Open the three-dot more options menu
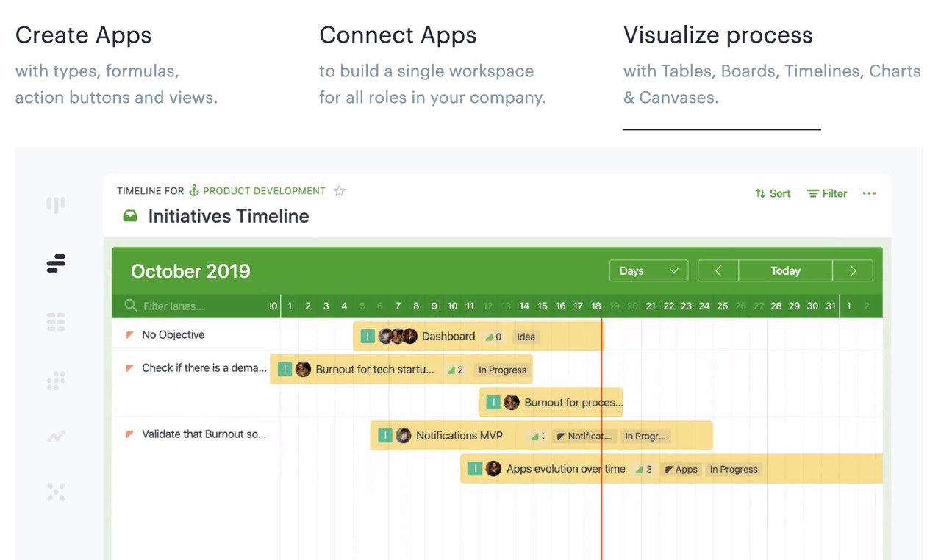Screen dimensions: 941x560 tap(869, 193)
